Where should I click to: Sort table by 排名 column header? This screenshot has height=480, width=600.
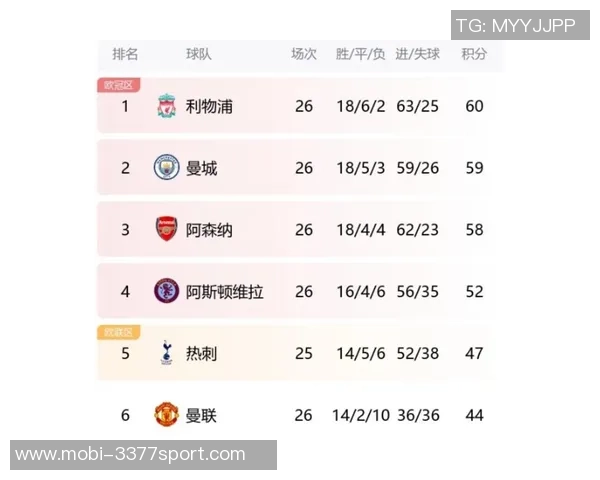[x=125, y=54]
